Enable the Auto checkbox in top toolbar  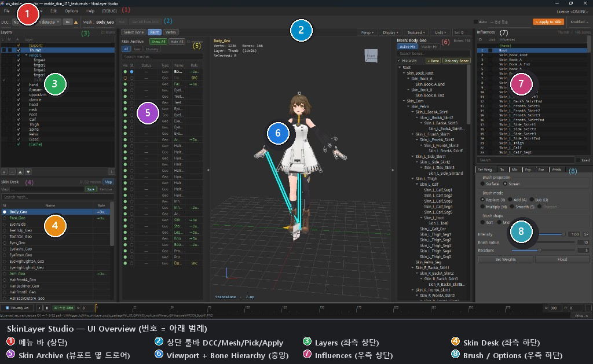coord(476,22)
